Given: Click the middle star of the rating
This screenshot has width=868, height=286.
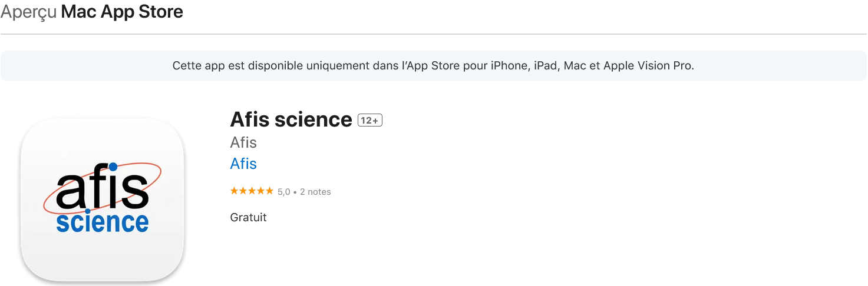Looking at the screenshot, I should tap(252, 191).
